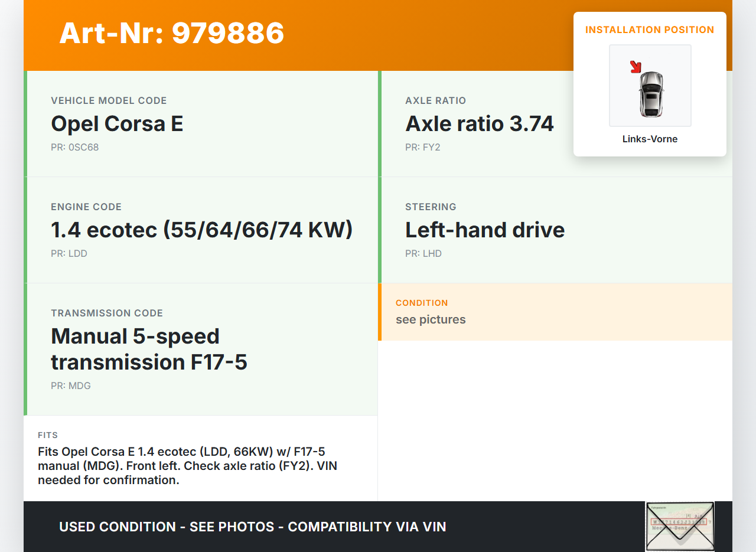Screen dimensions: 756x552
Task: Select the Left-hand drive steering value
Action: [x=484, y=230]
